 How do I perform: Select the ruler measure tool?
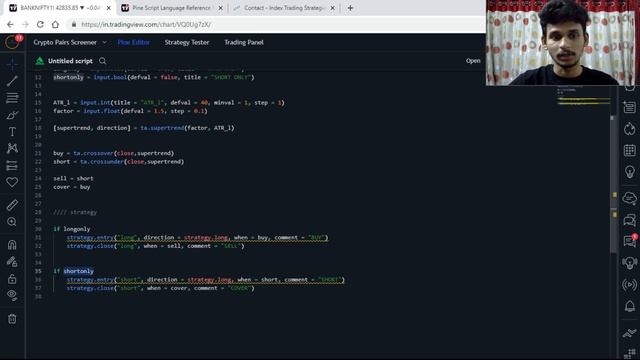12,204
